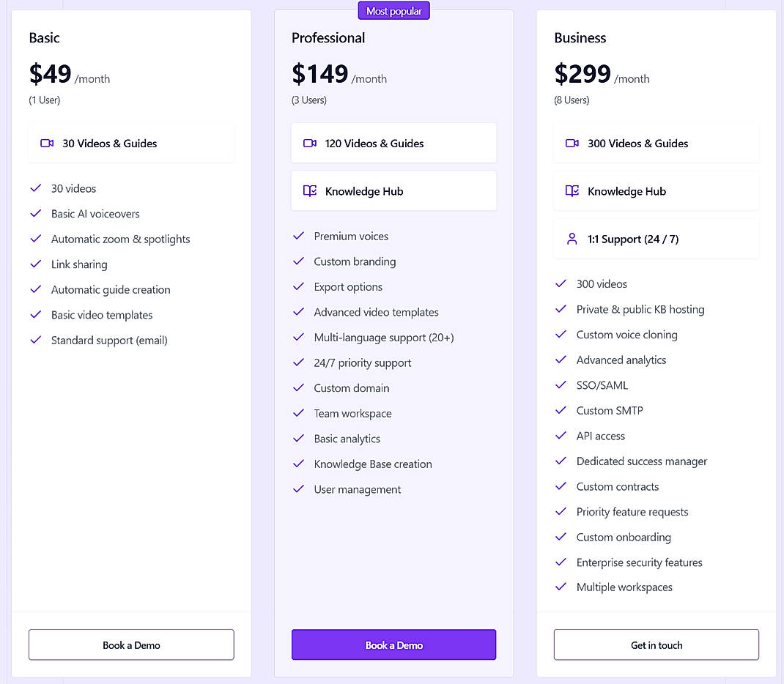Click the video camera icon beside 120 Videos & Guides
Image resolution: width=784 pixels, height=684 pixels.
308,144
